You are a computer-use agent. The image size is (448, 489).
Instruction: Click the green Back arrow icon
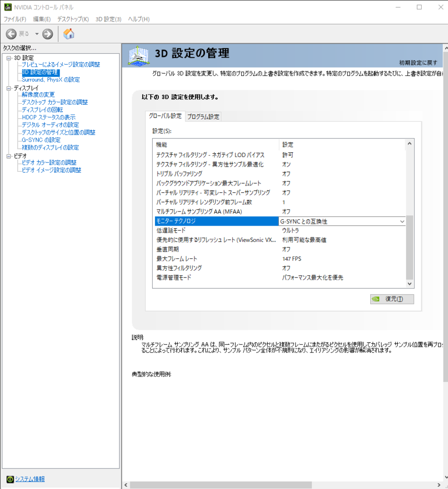[x=11, y=34]
